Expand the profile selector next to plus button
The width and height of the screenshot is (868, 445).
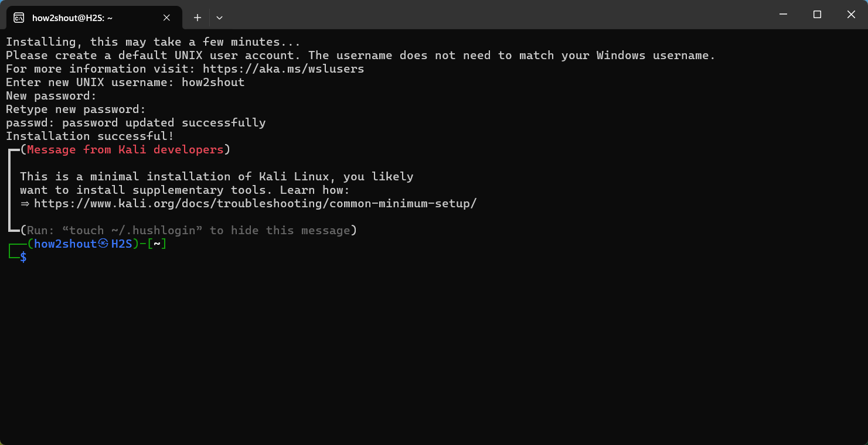click(x=219, y=18)
